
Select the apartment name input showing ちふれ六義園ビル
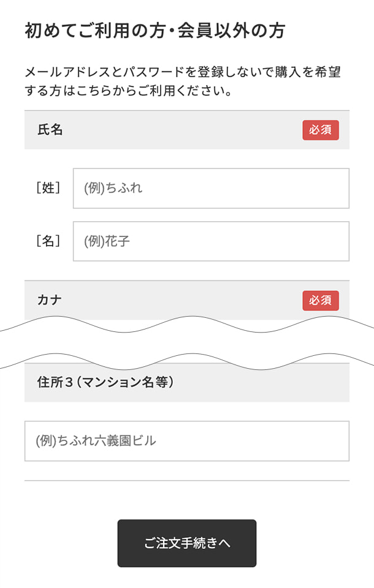187,440
